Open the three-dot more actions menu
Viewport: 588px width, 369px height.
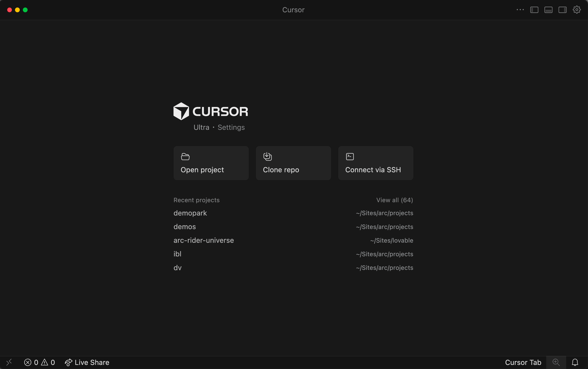pos(520,10)
